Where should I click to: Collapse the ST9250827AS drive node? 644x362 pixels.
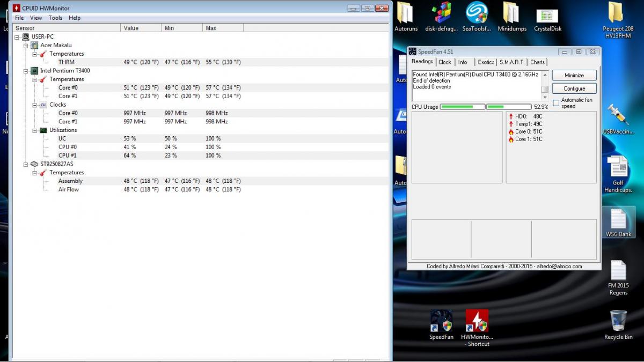pyautogui.click(x=26, y=164)
